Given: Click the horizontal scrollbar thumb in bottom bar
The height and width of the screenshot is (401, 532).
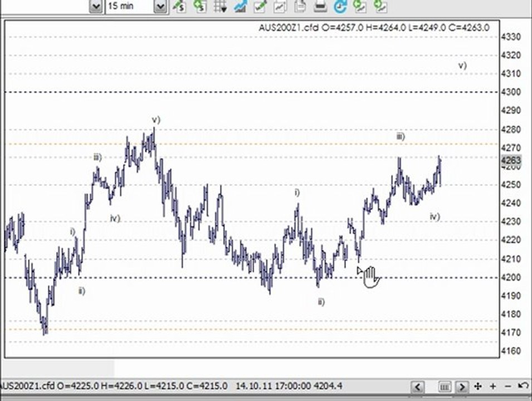Looking at the screenshot, I should point(444,387).
